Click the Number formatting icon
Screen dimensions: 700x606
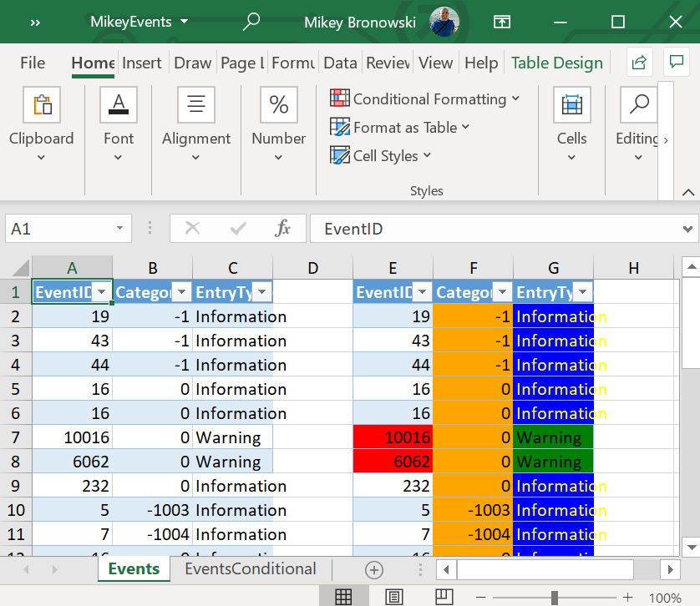point(278,104)
